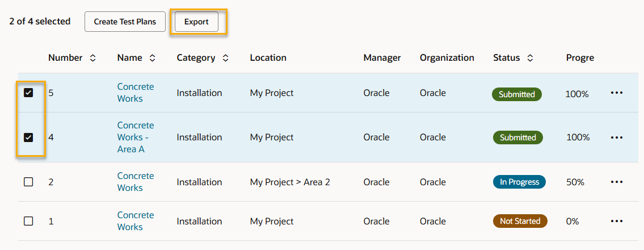Open the three-dot menu for Concrete Works - Area A

click(x=616, y=137)
